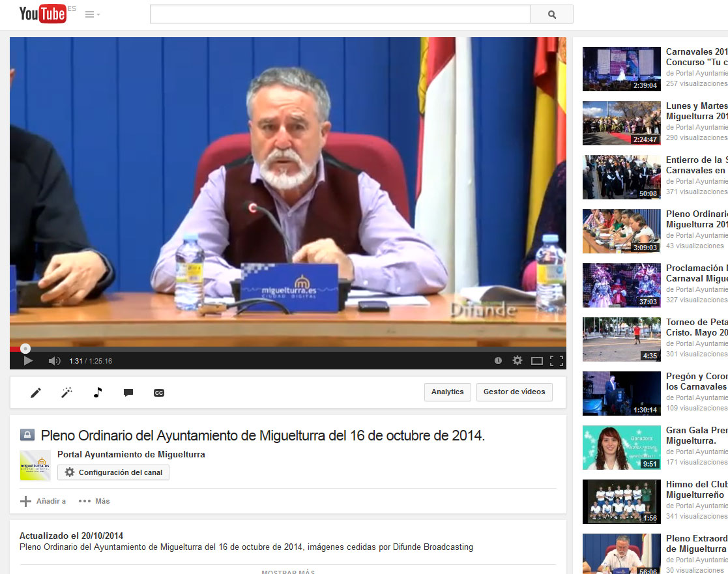Open subtitles CC icon below video

(x=159, y=392)
